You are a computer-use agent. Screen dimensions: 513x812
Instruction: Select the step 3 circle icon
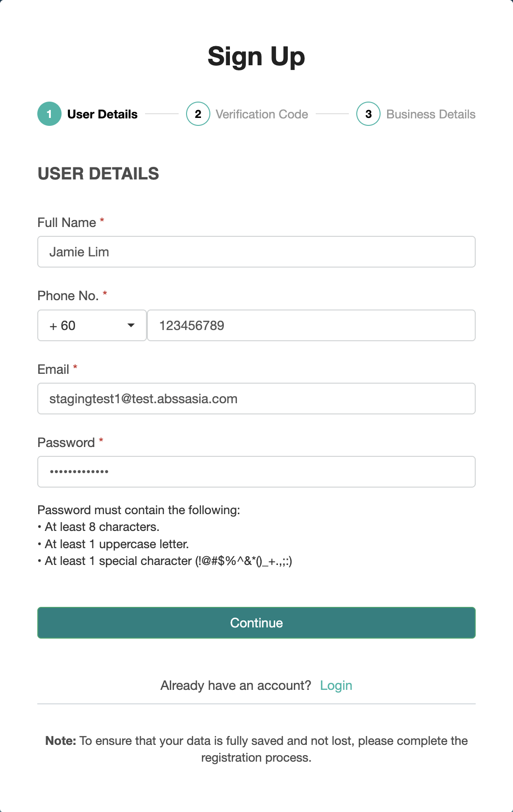point(368,114)
